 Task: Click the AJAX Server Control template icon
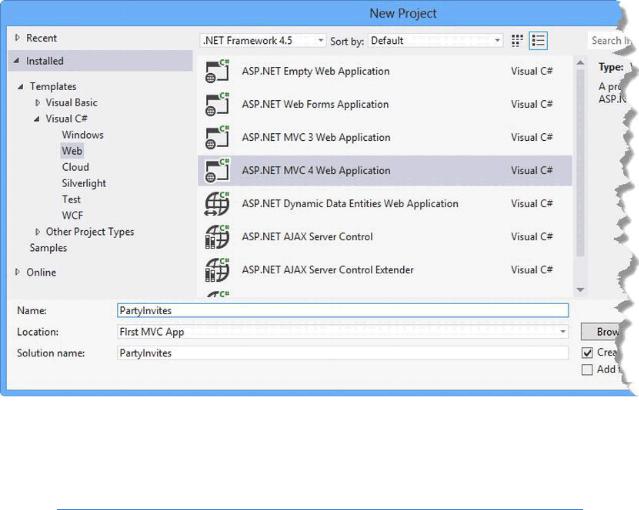tap(217, 236)
